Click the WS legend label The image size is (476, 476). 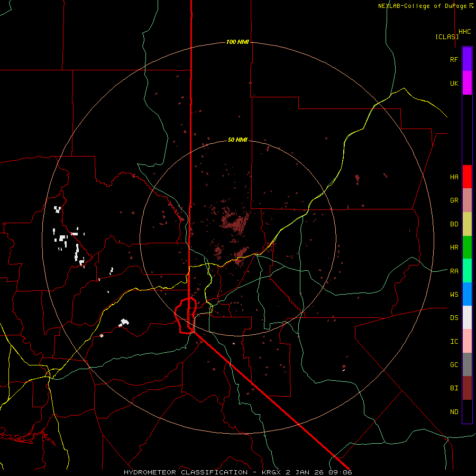click(454, 294)
